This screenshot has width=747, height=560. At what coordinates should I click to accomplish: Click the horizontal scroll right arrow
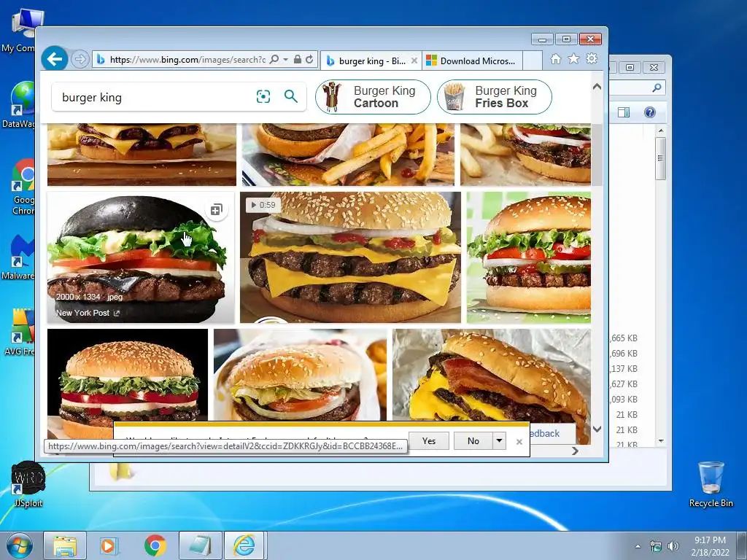(575, 451)
